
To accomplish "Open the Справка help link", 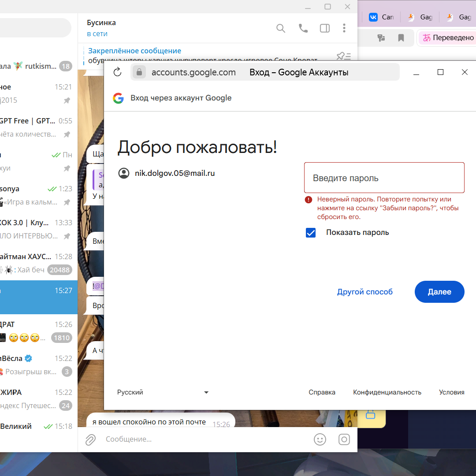I will [322, 392].
